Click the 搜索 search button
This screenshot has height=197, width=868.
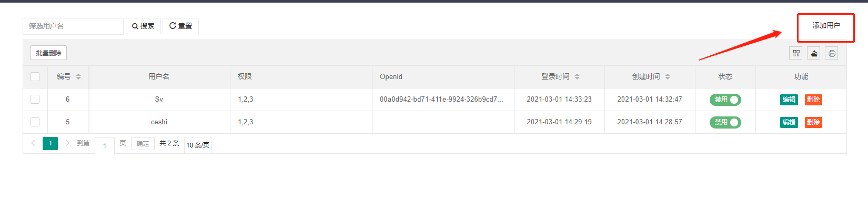(143, 26)
